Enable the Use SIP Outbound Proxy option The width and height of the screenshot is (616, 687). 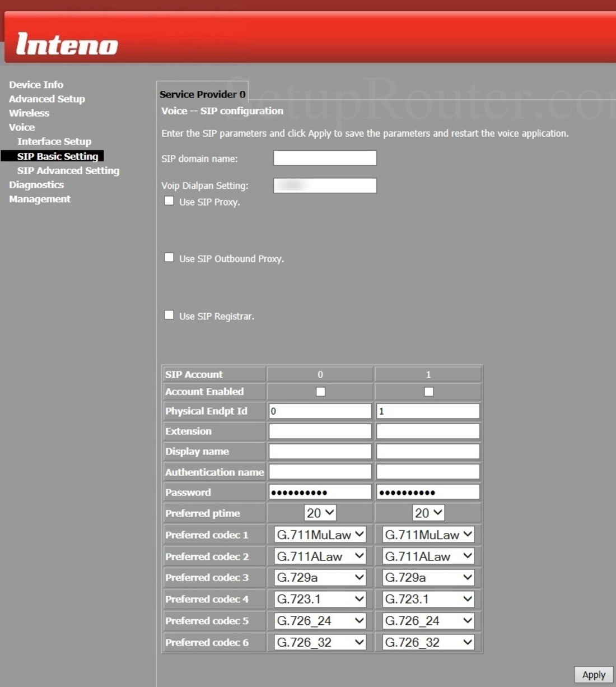[169, 257]
